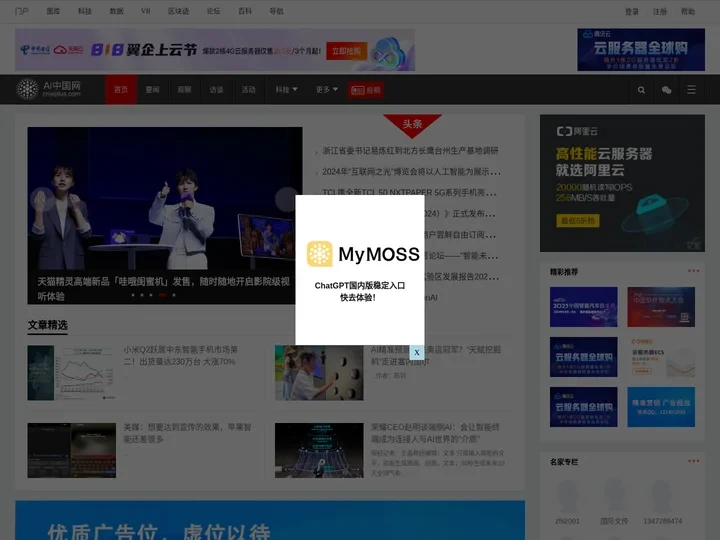Screen dimensions: 720x540
Task: Open headline '2024年互联网之光博览会…'
Action: (411, 172)
